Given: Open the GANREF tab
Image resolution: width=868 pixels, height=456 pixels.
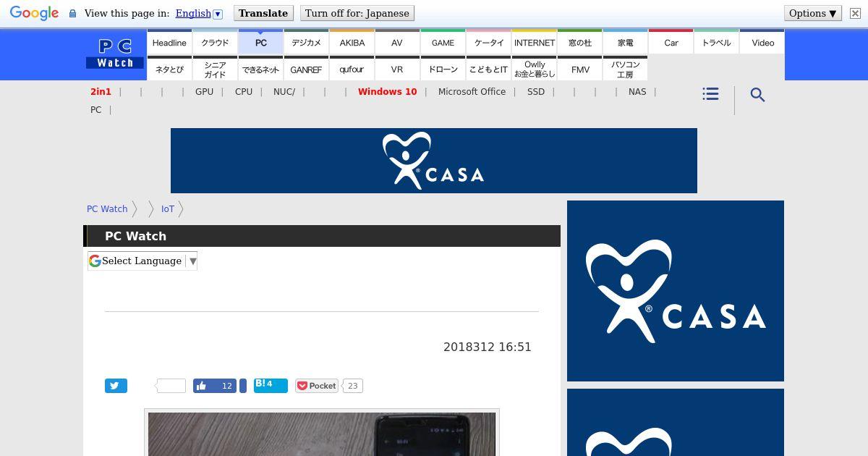Looking at the screenshot, I should click(306, 69).
